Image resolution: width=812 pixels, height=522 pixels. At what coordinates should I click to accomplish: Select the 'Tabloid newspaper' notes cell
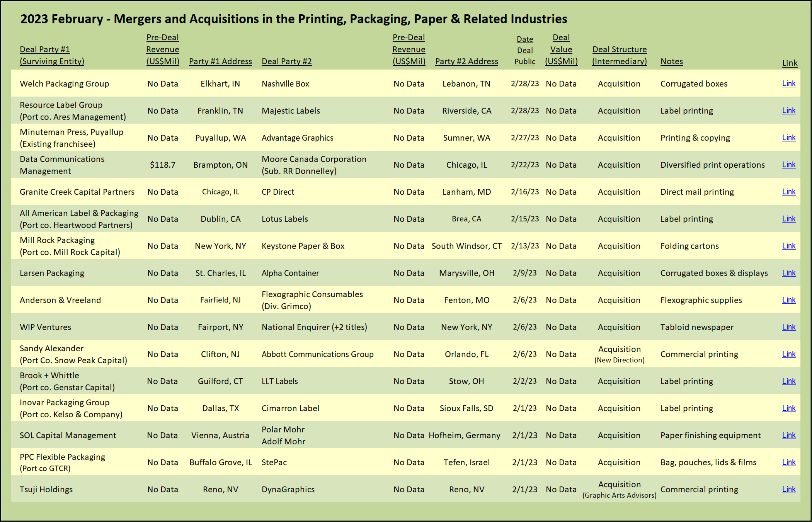pos(697,327)
